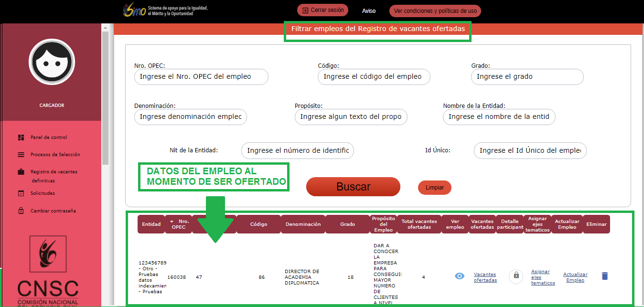Delete the job with the trash icon

(605, 276)
